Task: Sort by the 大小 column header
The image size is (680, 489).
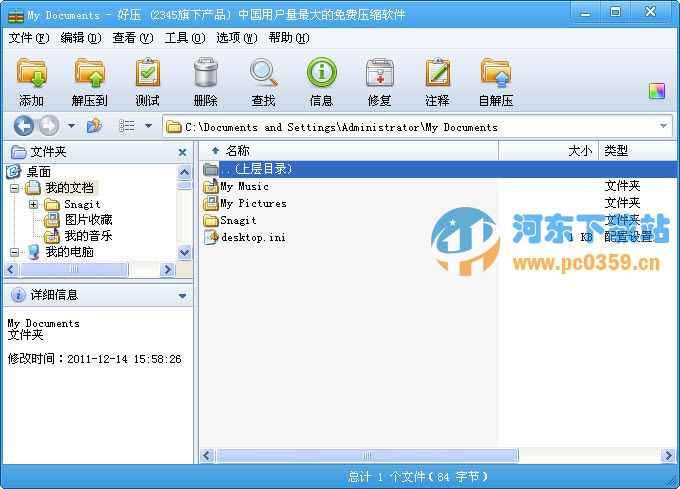Action: [x=549, y=151]
